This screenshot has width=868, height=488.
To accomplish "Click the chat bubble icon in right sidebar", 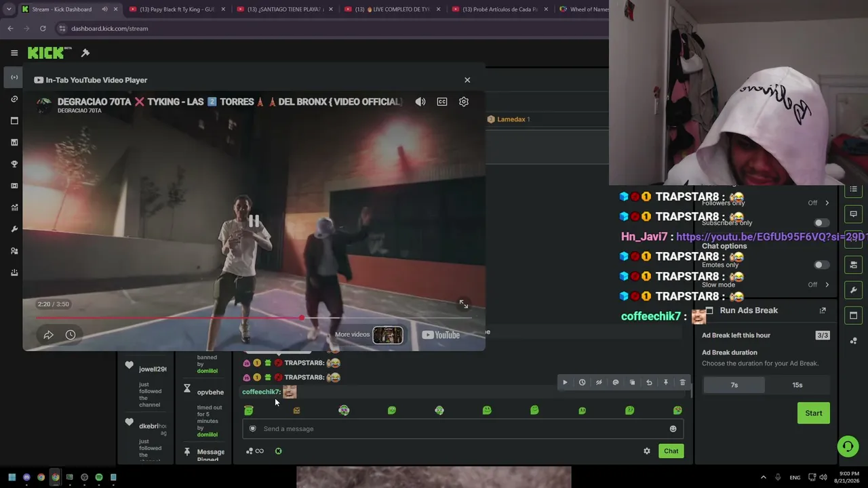I will point(854,214).
